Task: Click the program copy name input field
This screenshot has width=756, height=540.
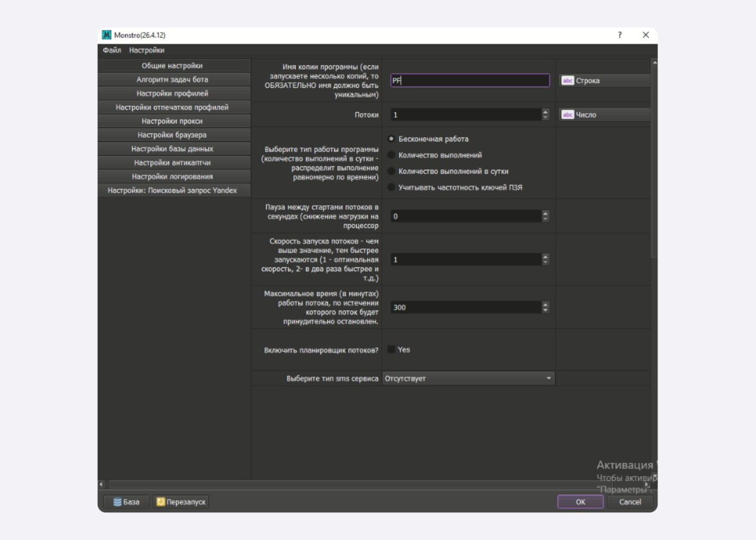Action: 469,80
